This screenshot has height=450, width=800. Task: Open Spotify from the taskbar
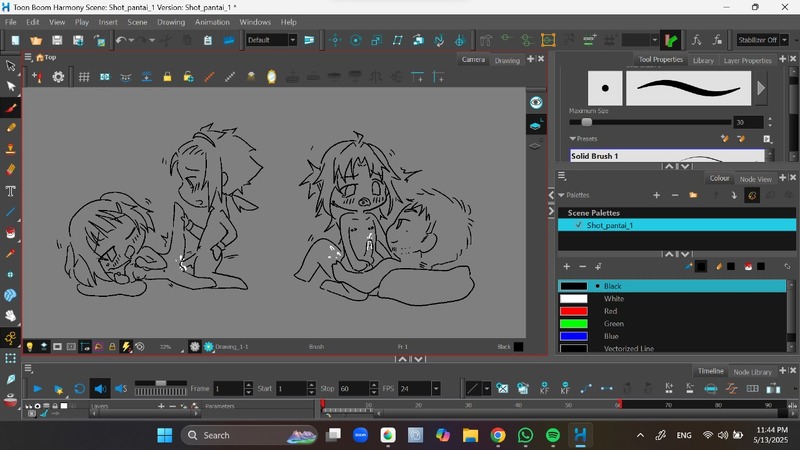(x=553, y=436)
